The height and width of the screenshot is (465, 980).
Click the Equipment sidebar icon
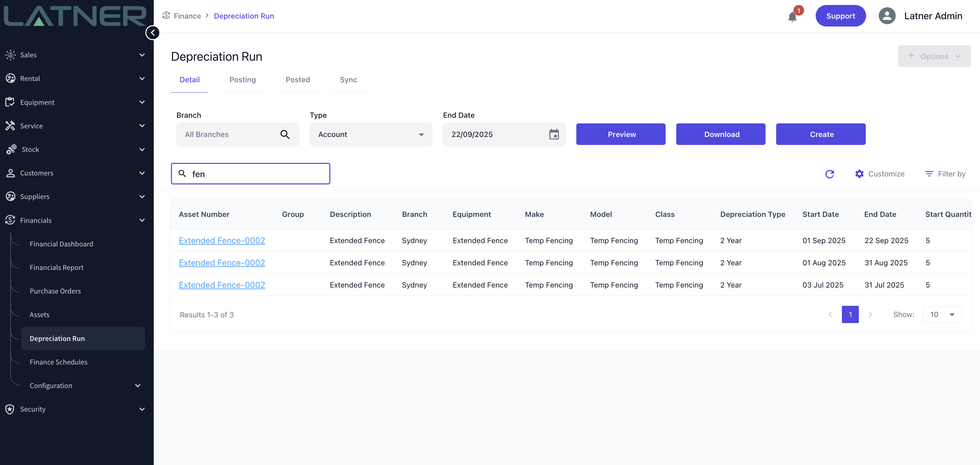pyautogui.click(x=10, y=102)
